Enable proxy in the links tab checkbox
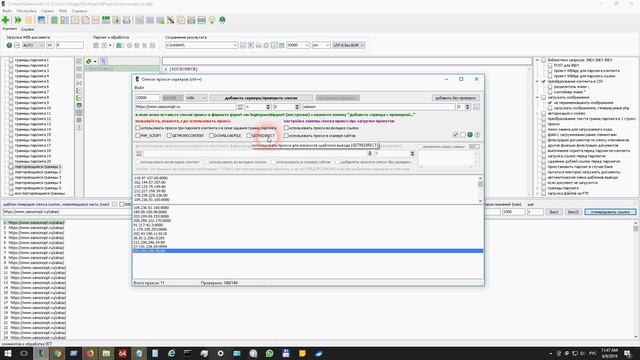Image resolution: width=640 pixels, height=360 pixels. [287, 128]
